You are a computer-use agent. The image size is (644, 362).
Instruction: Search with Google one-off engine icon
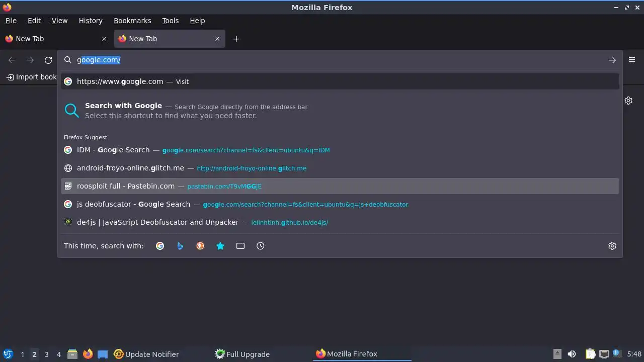pos(160,246)
